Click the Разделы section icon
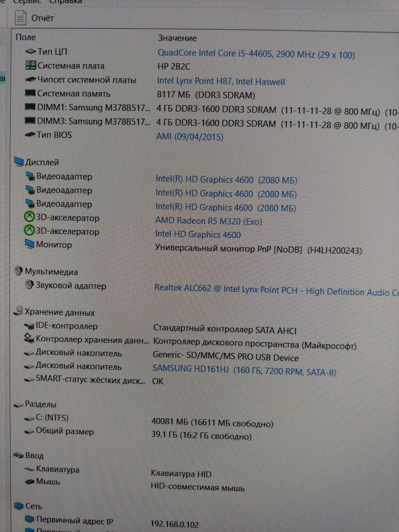This screenshot has width=399, height=532. pos(18,406)
